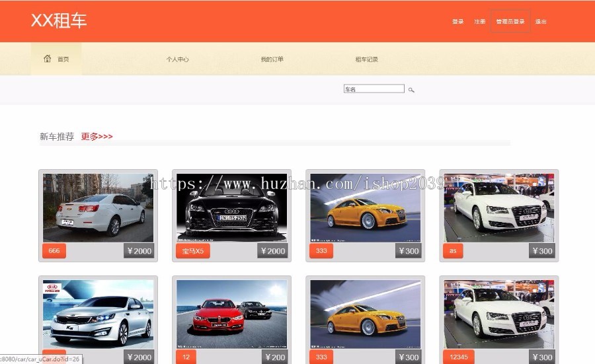This screenshot has width=595, height=364.
Task: Open the white Audi photo above the 'as' label
Action: [498, 208]
